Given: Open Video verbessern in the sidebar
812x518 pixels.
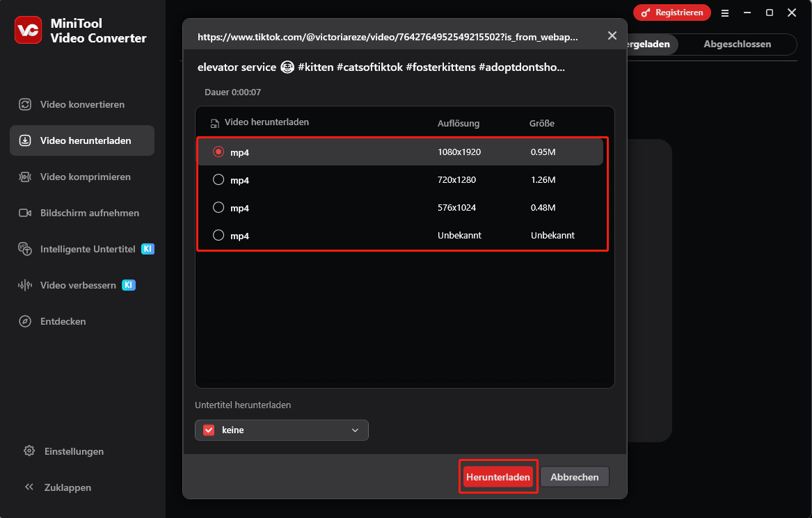Looking at the screenshot, I should coord(82,285).
